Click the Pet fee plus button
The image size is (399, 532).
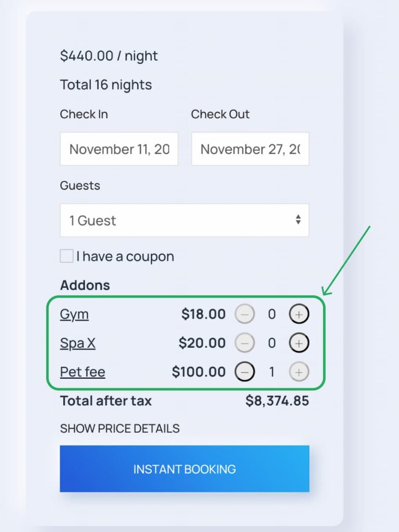click(299, 372)
